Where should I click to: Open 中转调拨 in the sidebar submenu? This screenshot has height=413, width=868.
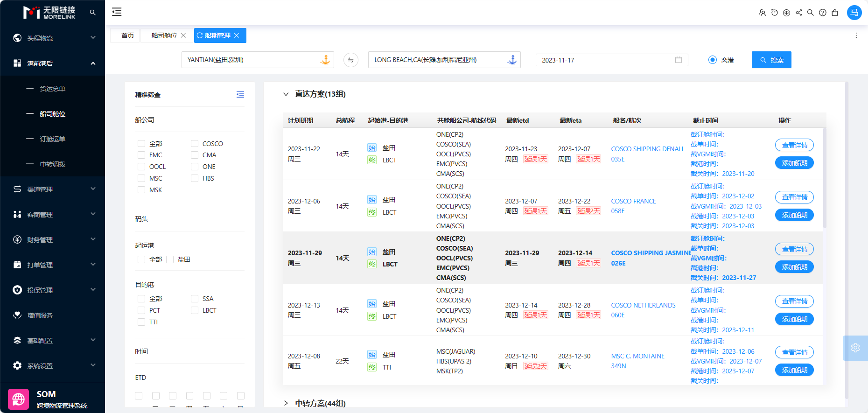tap(52, 164)
